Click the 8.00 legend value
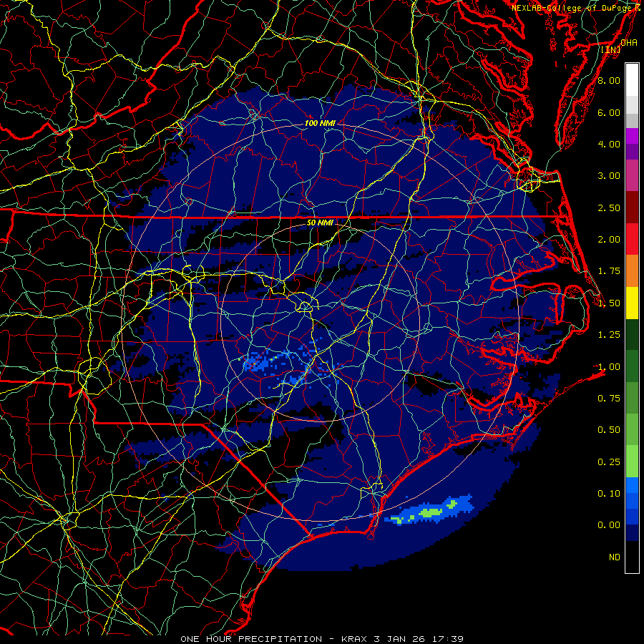 pyautogui.click(x=609, y=80)
